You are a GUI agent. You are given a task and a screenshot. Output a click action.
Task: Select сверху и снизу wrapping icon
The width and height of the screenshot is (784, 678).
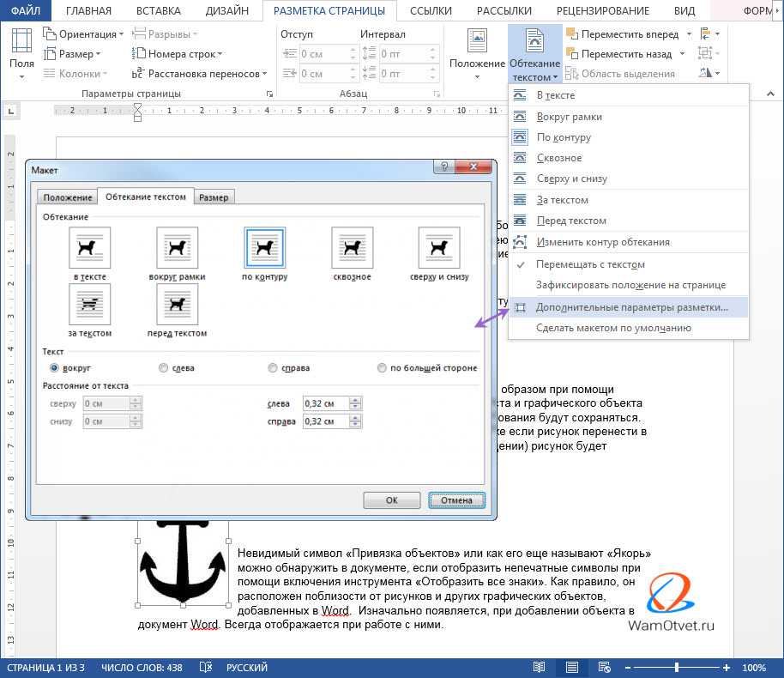coord(439,248)
